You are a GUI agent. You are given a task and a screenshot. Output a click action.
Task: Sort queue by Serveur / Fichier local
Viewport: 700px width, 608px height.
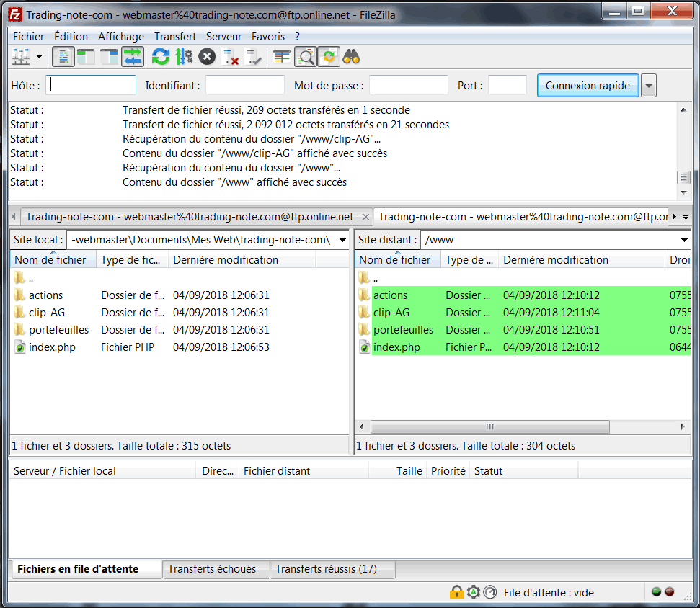coord(102,471)
